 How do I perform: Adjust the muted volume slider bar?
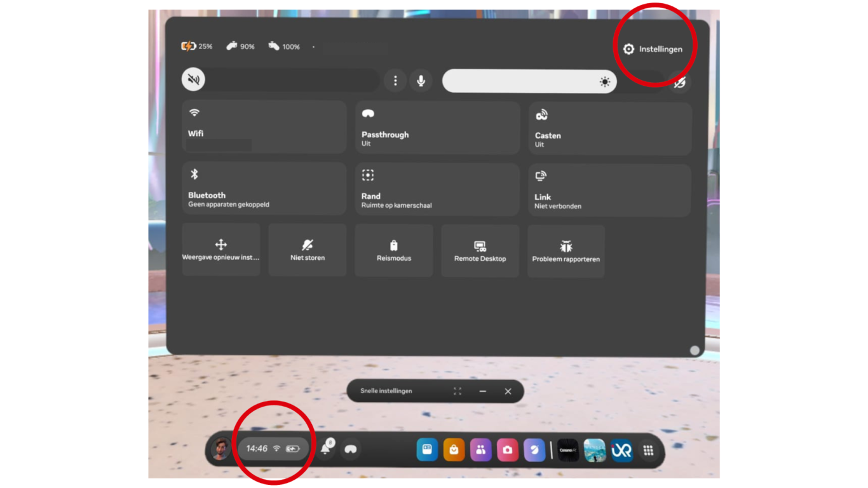point(280,80)
